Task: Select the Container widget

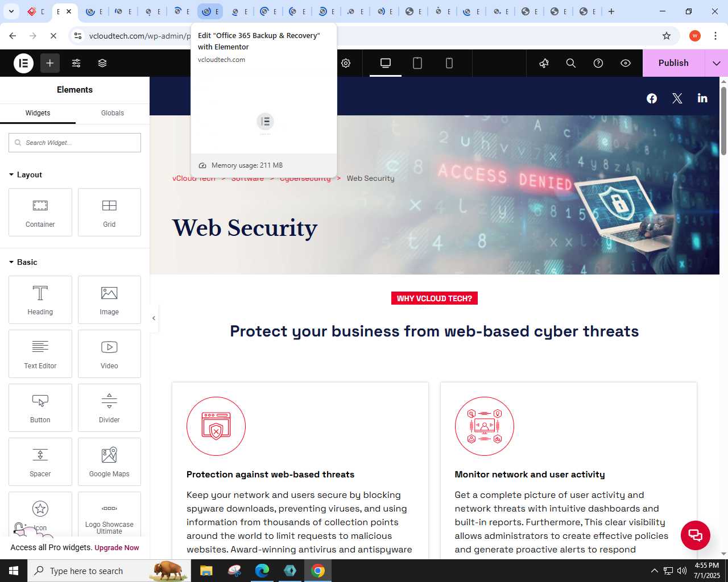Action: point(40,212)
